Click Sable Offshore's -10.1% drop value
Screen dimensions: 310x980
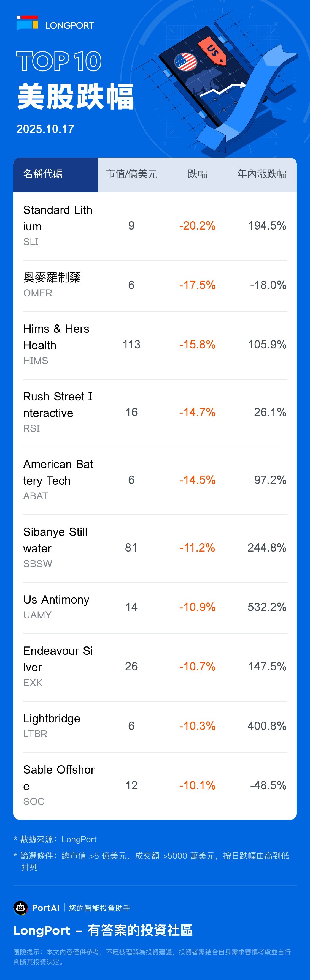pos(197,785)
